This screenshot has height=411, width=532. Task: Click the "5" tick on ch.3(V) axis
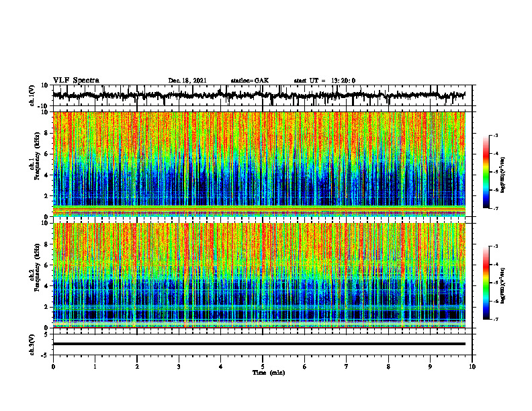pyautogui.click(x=47, y=334)
